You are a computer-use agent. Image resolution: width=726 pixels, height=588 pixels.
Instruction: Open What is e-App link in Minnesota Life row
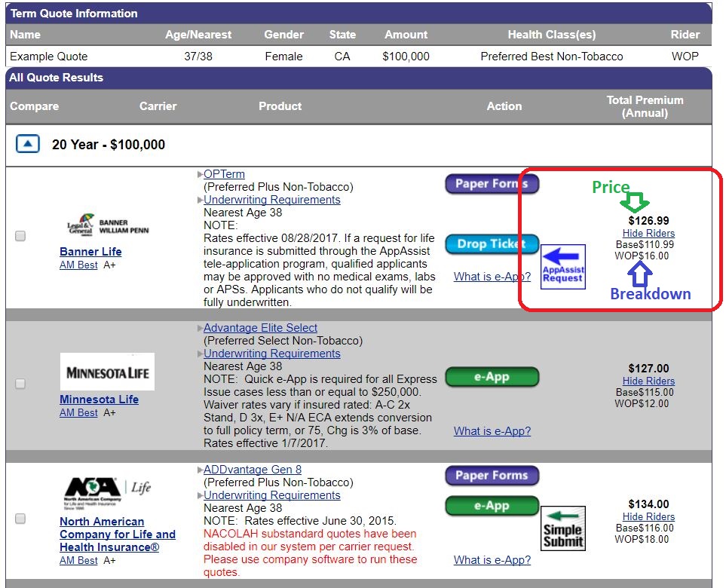(492, 431)
